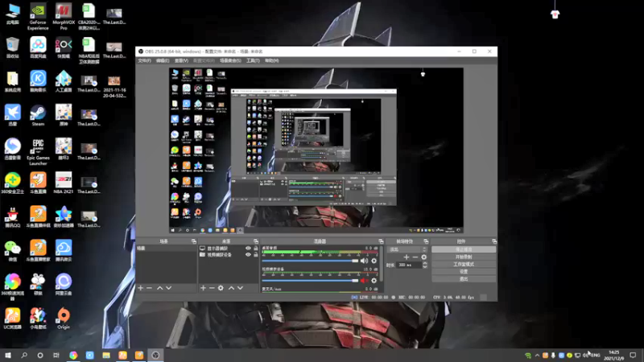Screen dimensions: 644x362
Task: Undock the Controls panel via header icon
Action: click(494, 241)
